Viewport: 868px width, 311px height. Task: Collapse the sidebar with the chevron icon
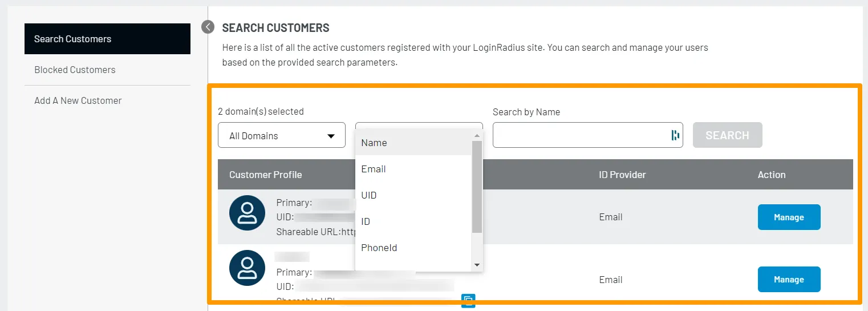click(x=208, y=27)
